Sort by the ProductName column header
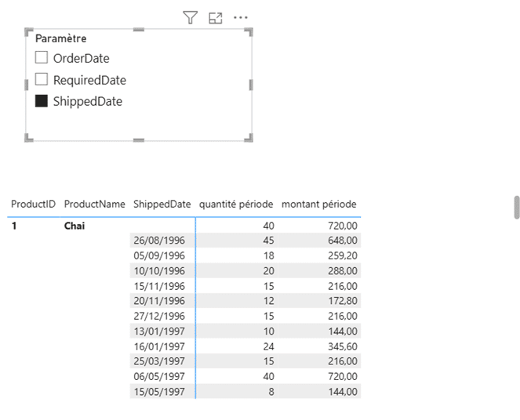 click(x=94, y=204)
